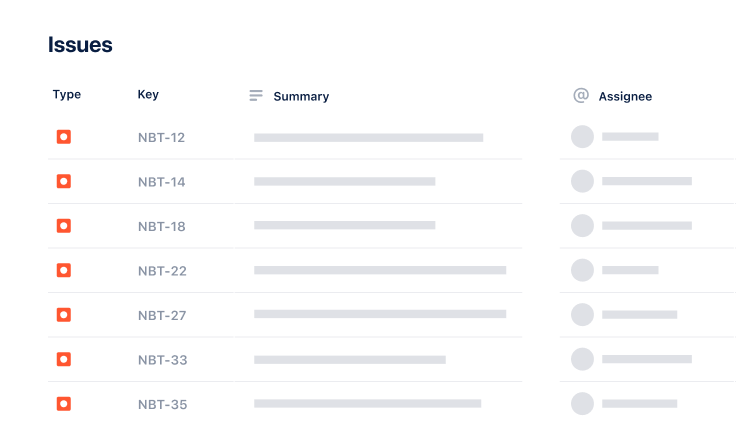Sort by the Type column header
The image size is (736, 424).
click(x=67, y=95)
